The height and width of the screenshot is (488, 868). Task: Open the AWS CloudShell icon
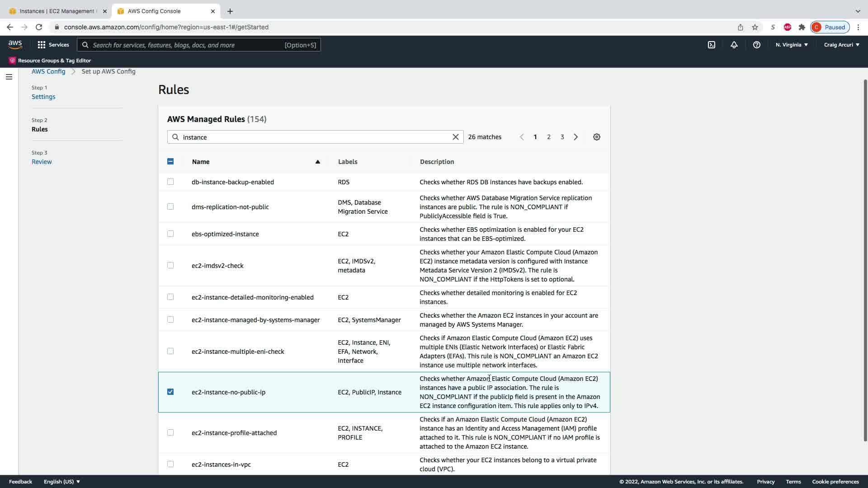click(x=711, y=45)
